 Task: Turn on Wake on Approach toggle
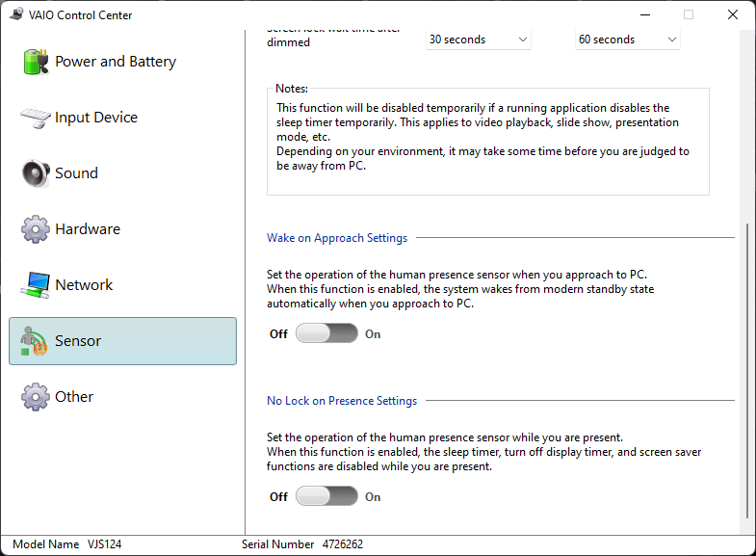[326, 333]
